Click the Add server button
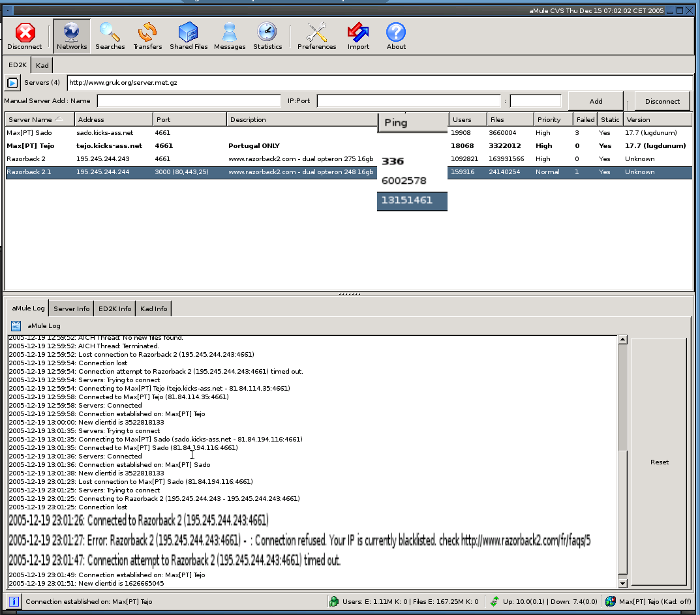This screenshot has width=700, height=615. coord(596,102)
